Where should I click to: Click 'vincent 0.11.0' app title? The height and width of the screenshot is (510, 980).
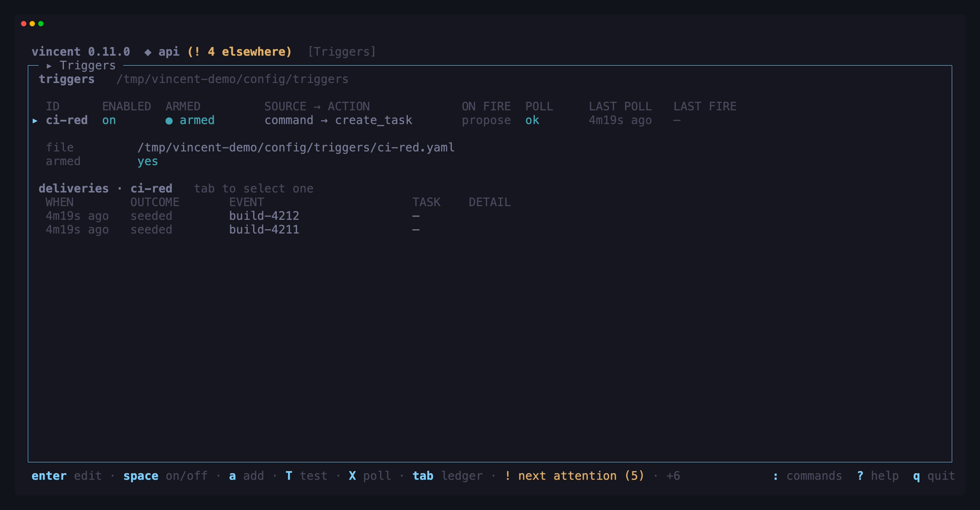tap(81, 52)
